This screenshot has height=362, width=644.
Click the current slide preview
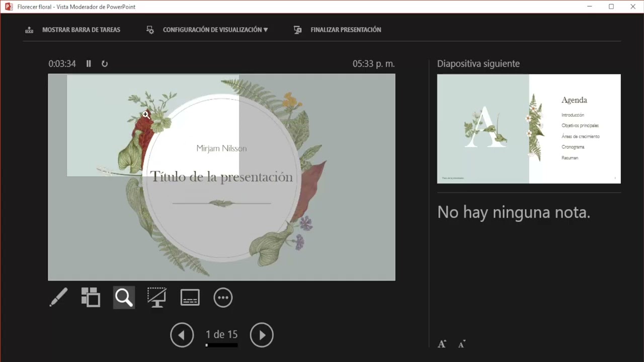click(x=222, y=177)
